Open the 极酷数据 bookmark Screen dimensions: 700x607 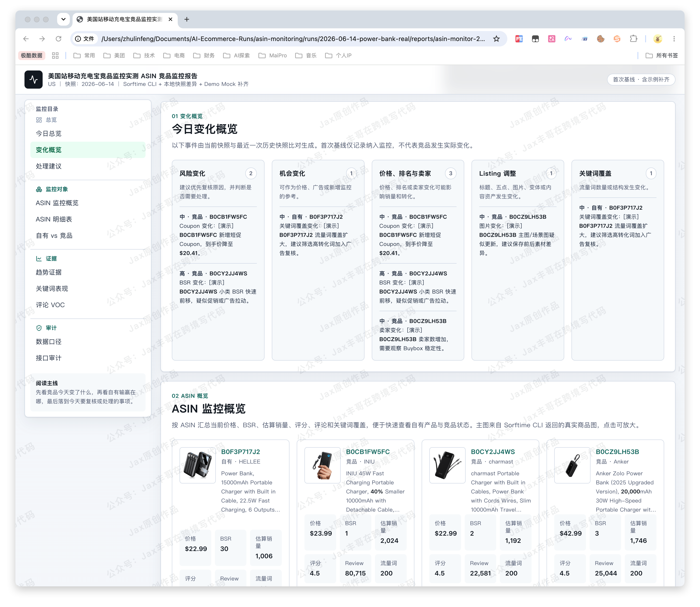(32, 56)
